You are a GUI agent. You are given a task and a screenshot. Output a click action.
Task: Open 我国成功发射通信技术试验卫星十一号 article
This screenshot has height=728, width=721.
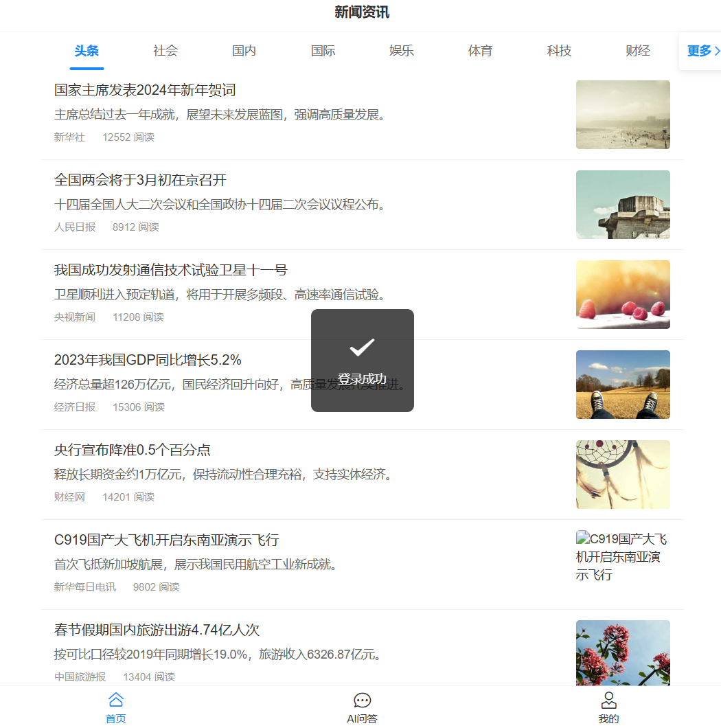click(170, 270)
